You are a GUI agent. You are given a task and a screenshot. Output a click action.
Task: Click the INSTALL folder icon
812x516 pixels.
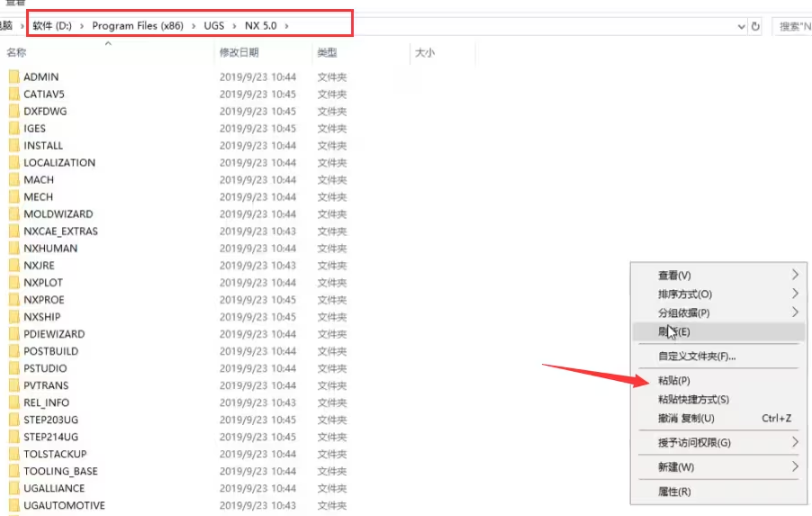coord(14,146)
